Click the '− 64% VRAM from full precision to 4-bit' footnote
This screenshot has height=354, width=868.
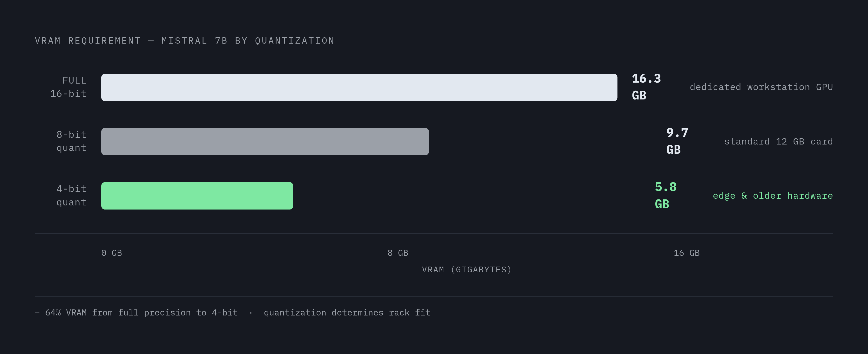coord(136,313)
